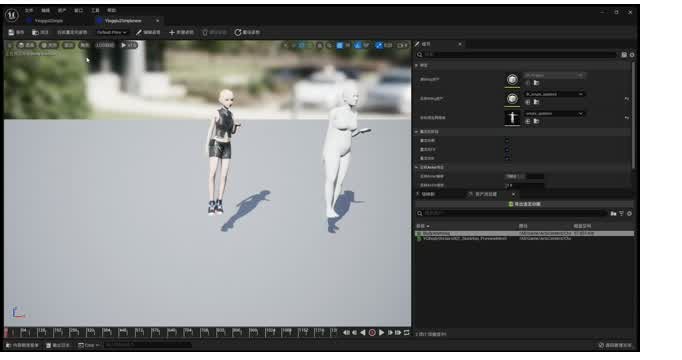This screenshot has width=682, height=360.
Task: Browse to the target IK rig asset
Action: (536, 102)
